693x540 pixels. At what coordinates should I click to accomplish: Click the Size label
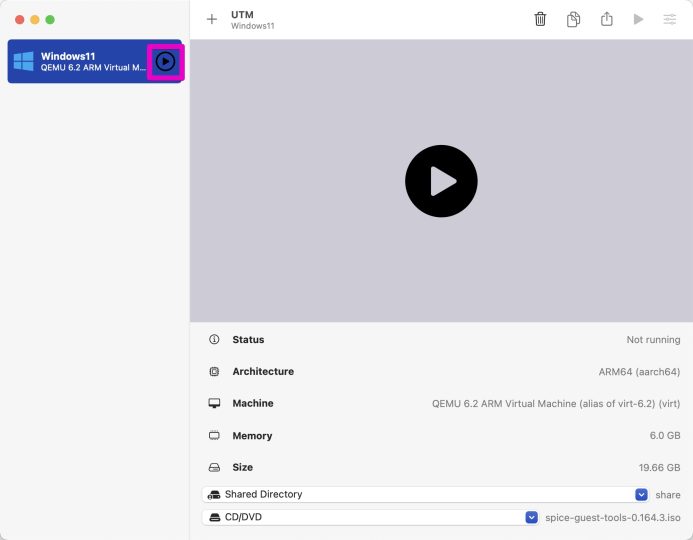pyautogui.click(x=243, y=467)
